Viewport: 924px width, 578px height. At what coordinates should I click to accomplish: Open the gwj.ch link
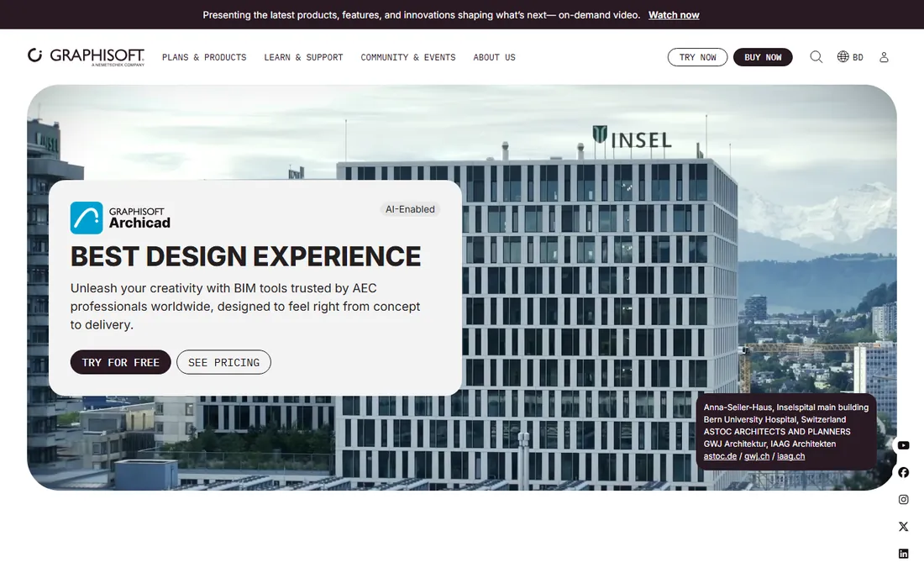[x=757, y=456]
